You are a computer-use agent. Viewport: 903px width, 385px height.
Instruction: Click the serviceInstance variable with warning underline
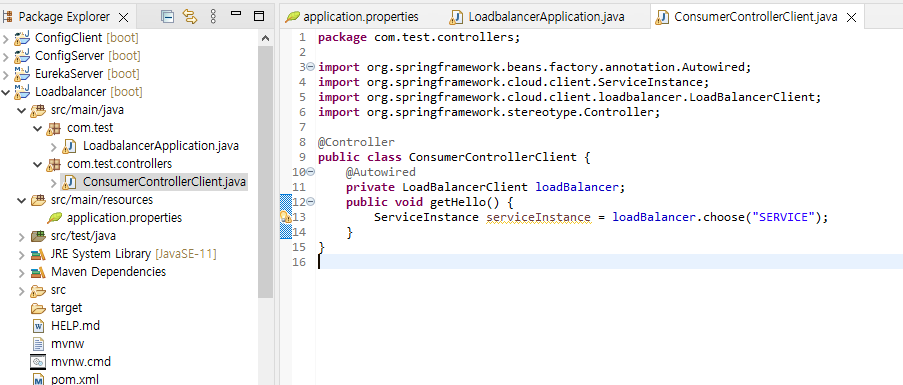click(x=538, y=217)
